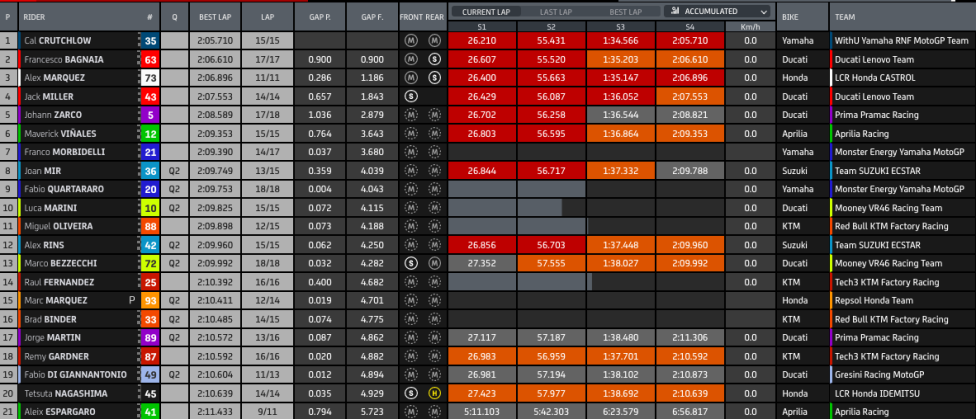Click Raul Fernandez's S3 progress bar
This screenshot has height=419, width=976.
pos(589,282)
